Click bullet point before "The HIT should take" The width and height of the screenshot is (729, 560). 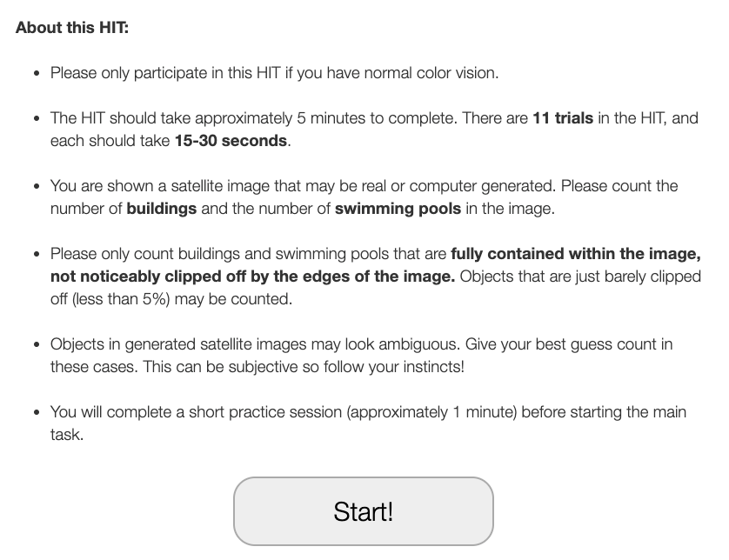click(x=36, y=118)
